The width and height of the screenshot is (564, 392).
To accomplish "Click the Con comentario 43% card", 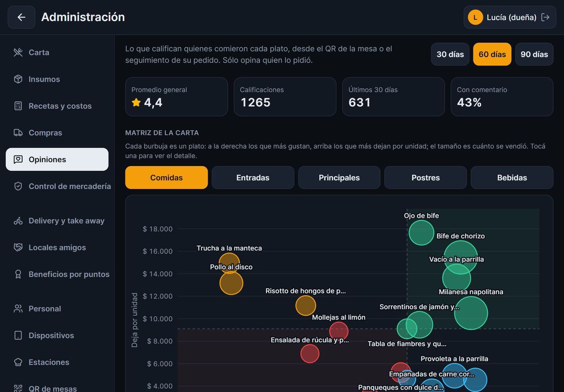I will click(x=502, y=97).
